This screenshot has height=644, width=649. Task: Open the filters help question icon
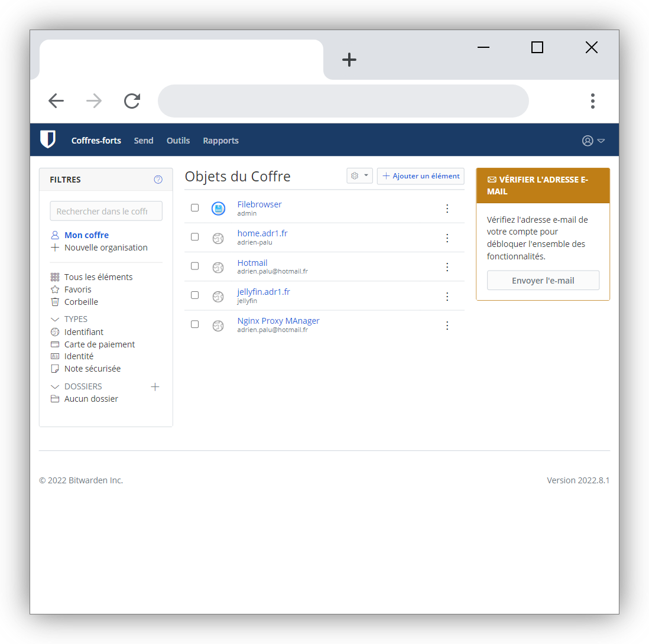pos(158,180)
